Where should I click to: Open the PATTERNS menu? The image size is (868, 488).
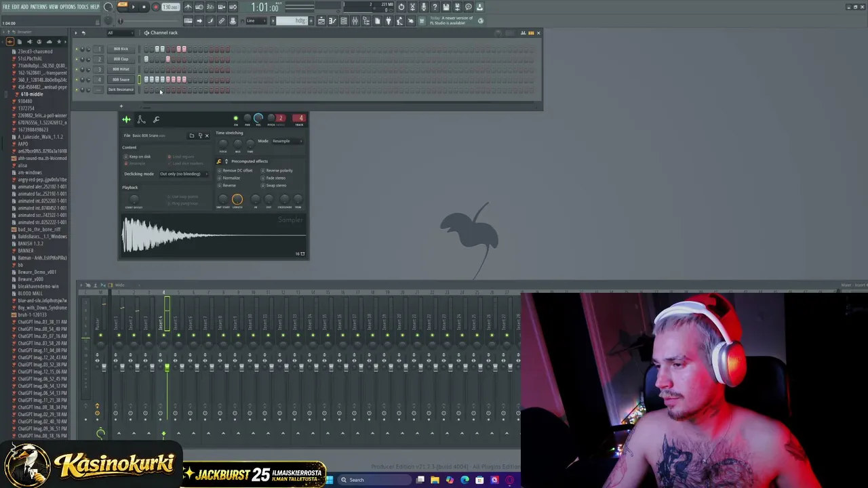39,7
